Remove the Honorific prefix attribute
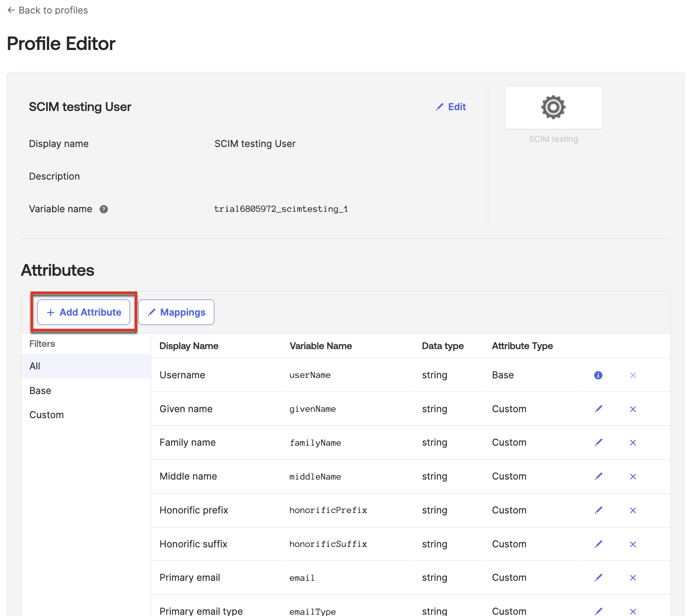The image size is (693, 616). (x=633, y=510)
